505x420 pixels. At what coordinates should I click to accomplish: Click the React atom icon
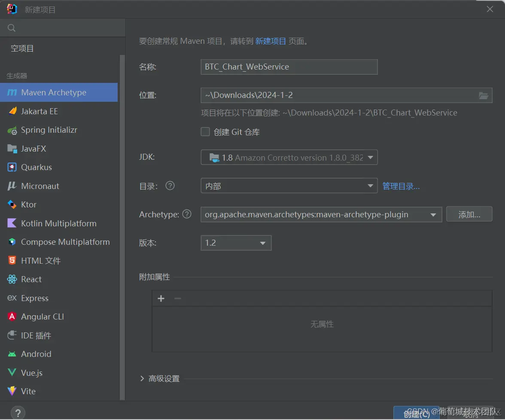pos(12,279)
